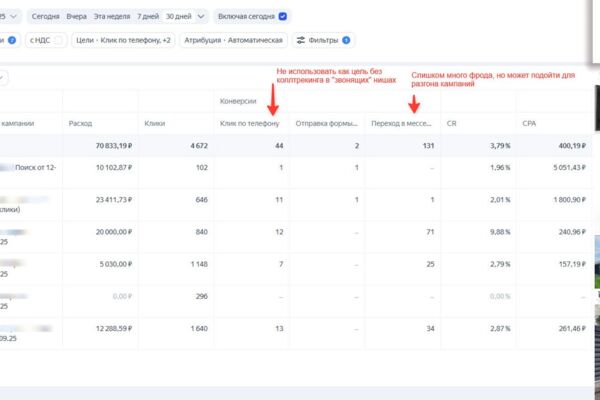
Task: Toggle the Включая сегодня checkbox
Action: coord(283,16)
